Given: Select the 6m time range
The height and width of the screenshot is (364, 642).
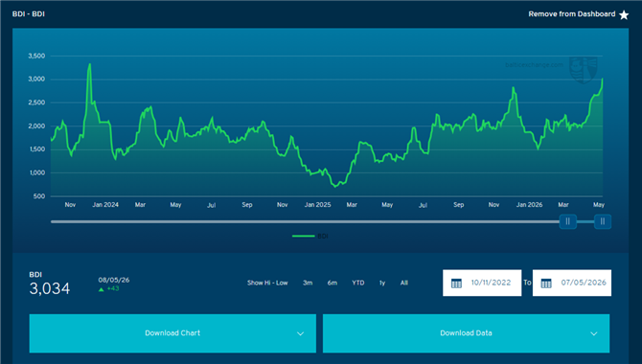Looking at the screenshot, I should click(x=332, y=283).
